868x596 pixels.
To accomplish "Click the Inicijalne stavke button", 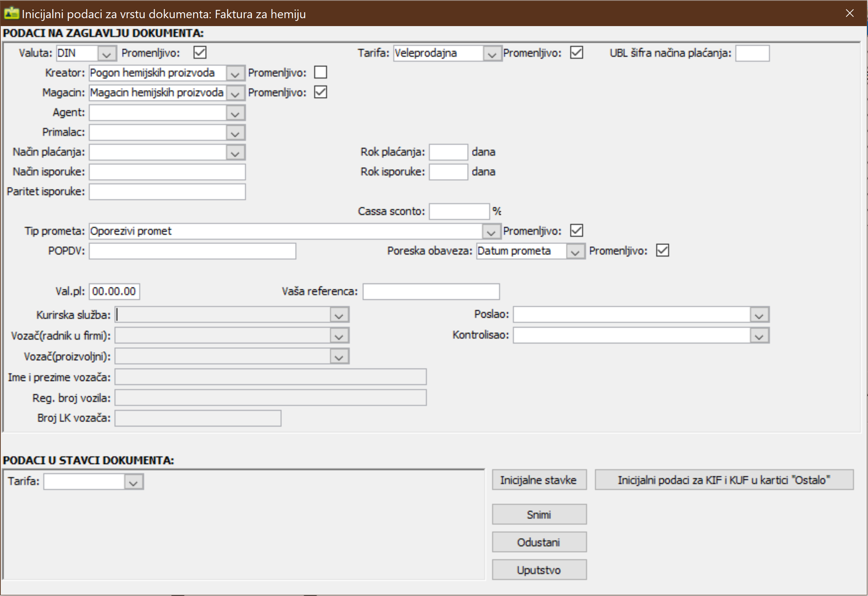I will point(539,480).
